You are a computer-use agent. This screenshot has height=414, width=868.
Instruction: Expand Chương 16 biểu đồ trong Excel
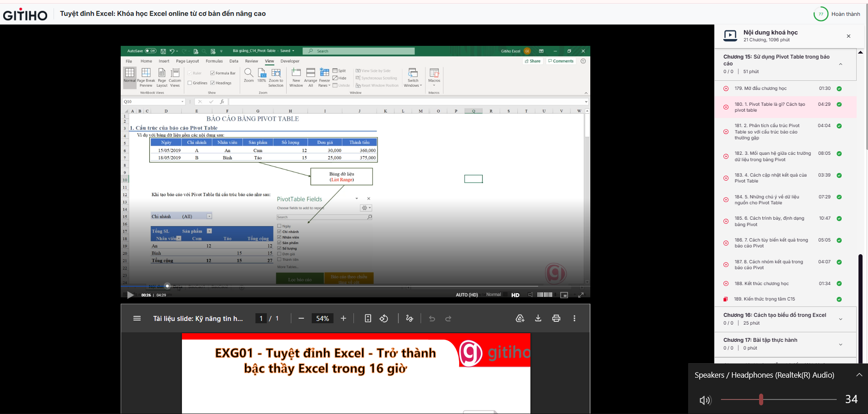click(840, 319)
